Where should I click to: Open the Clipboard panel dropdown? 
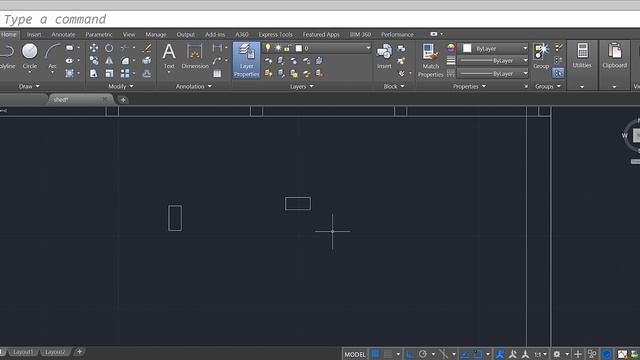pos(614,87)
